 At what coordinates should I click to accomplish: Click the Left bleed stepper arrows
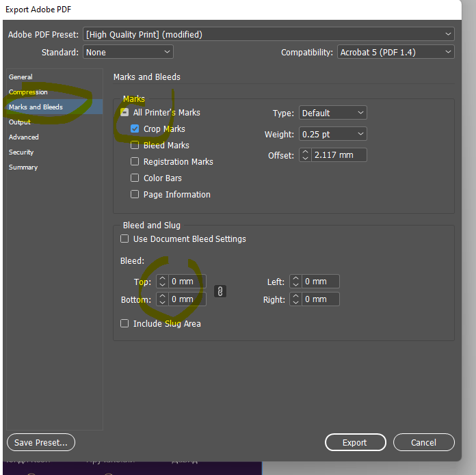tap(295, 282)
